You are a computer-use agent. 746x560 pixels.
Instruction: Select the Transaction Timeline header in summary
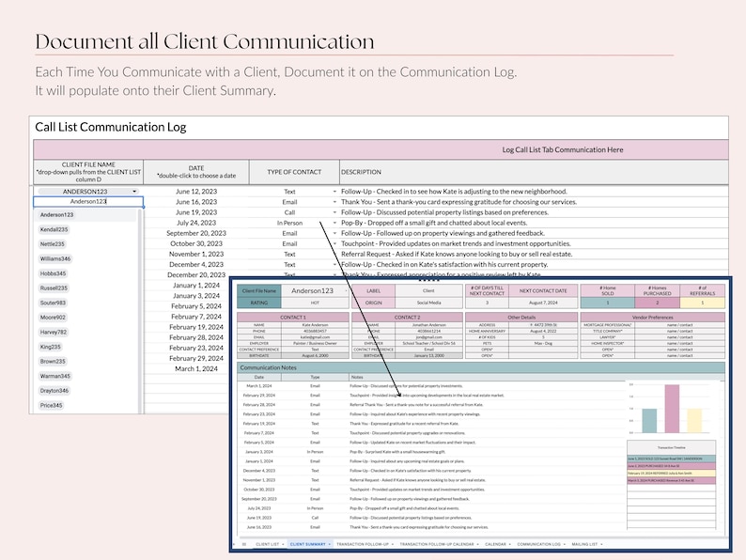671,447
